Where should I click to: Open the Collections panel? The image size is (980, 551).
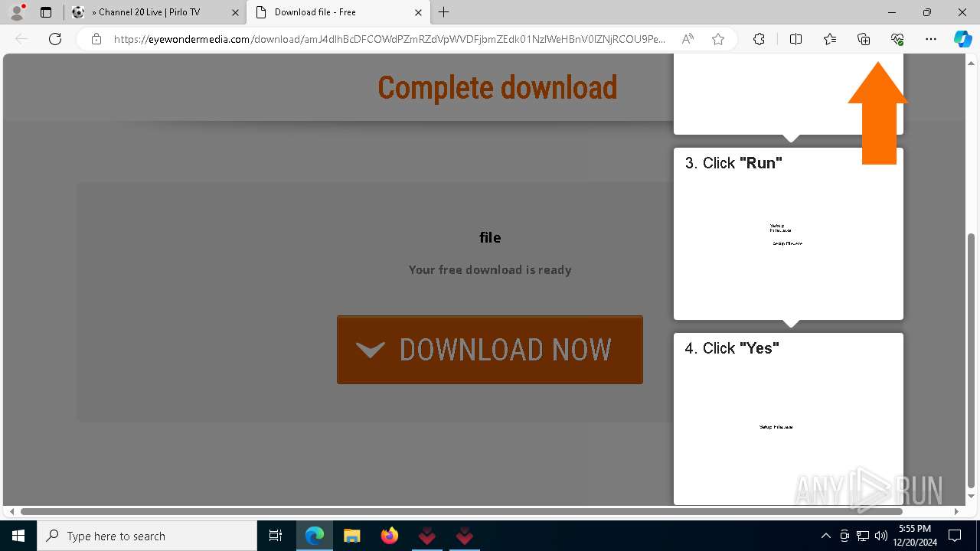864,39
